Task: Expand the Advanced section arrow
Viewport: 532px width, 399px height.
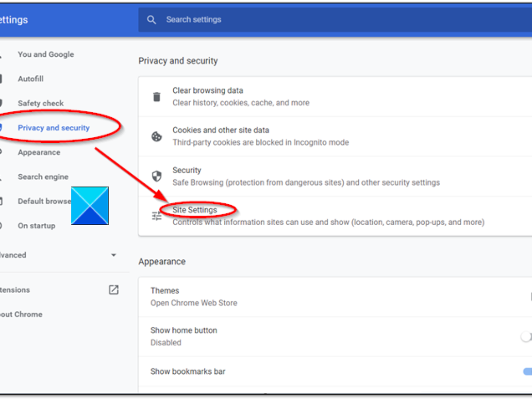Action: pos(113,255)
